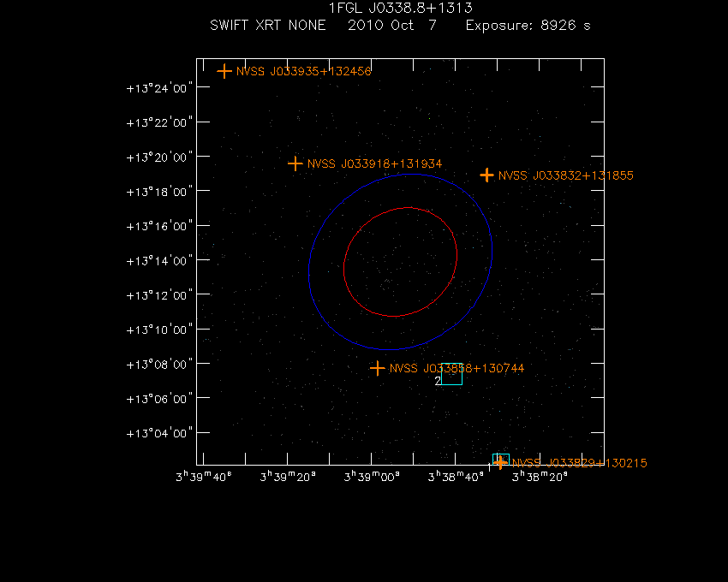Click the declination label +13°22'00"
The width and height of the screenshot is (728, 582).
(x=159, y=123)
